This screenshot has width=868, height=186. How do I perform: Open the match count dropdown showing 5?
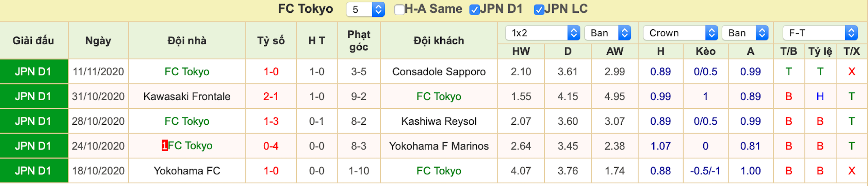point(365,9)
